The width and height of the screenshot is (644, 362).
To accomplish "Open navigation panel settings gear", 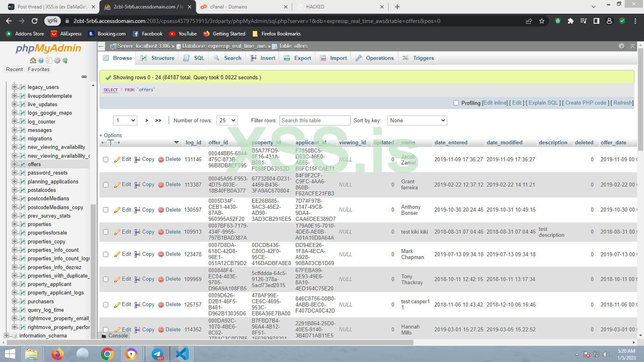I will coord(57,60).
